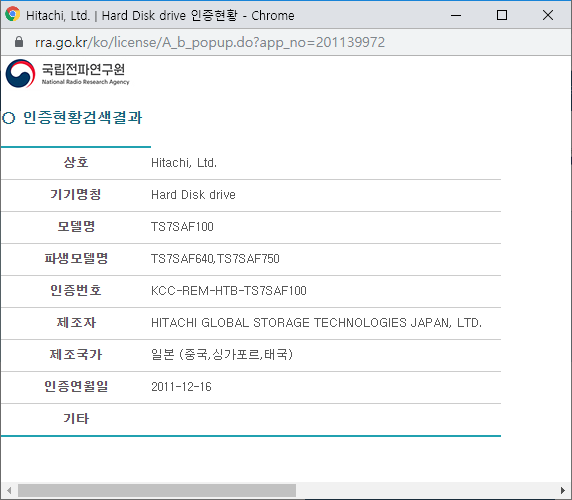Select the value Hard Disk drive
The width and height of the screenshot is (572, 500).
(x=193, y=195)
